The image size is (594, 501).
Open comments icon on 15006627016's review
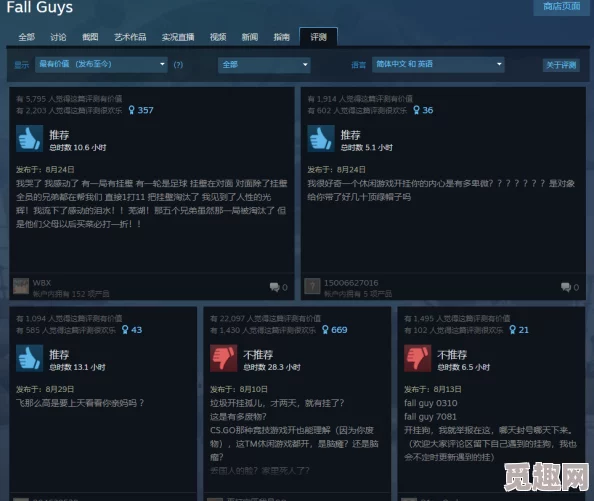click(566, 287)
